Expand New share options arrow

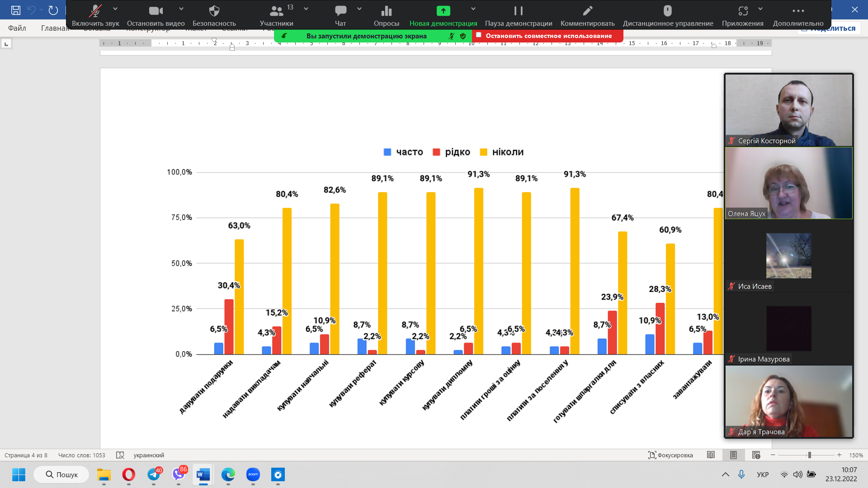point(473,9)
